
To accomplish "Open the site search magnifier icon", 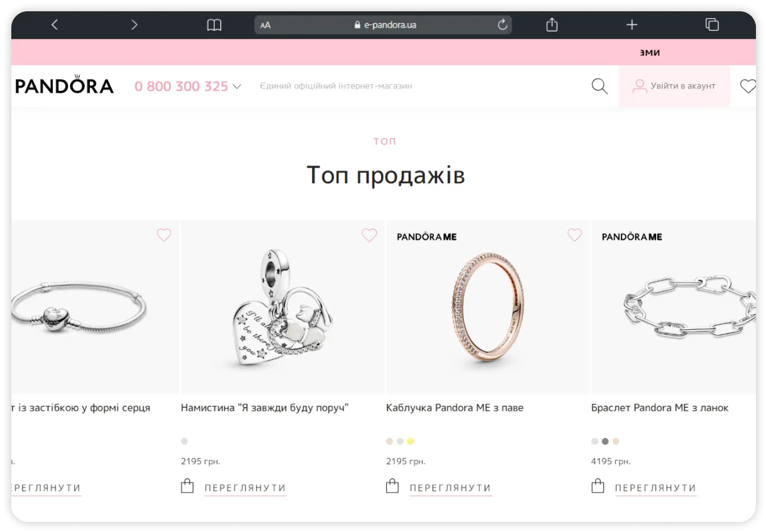I will [600, 87].
